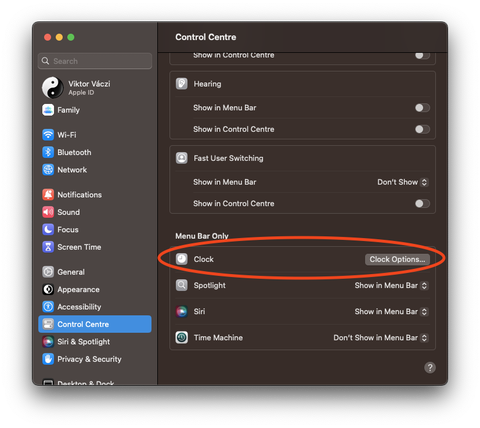Open the Accessibility icon in sidebar
This screenshot has width=480, height=428.
click(x=48, y=307)
